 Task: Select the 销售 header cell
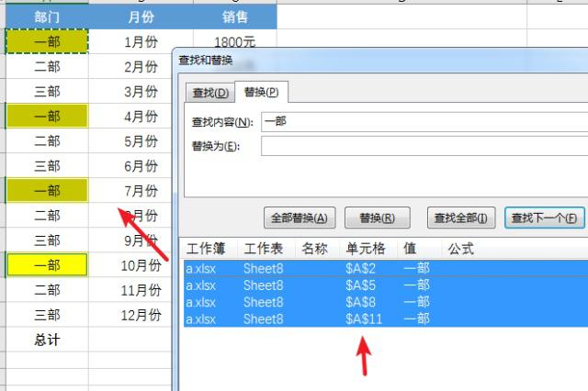235,17
